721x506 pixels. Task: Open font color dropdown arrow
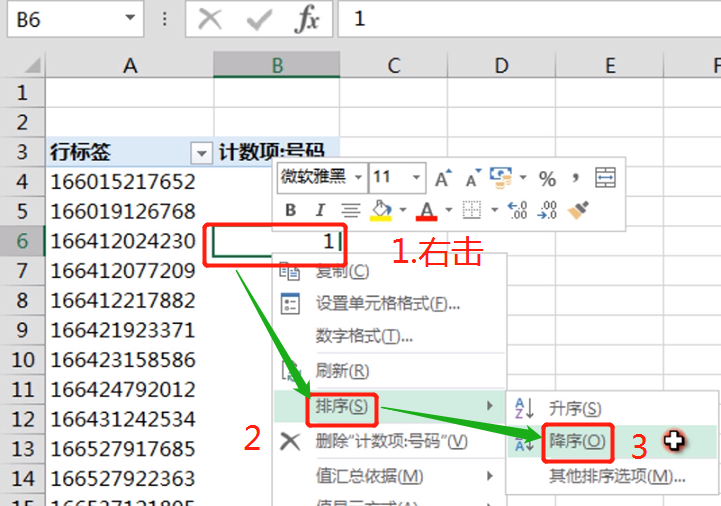[449, 210]
